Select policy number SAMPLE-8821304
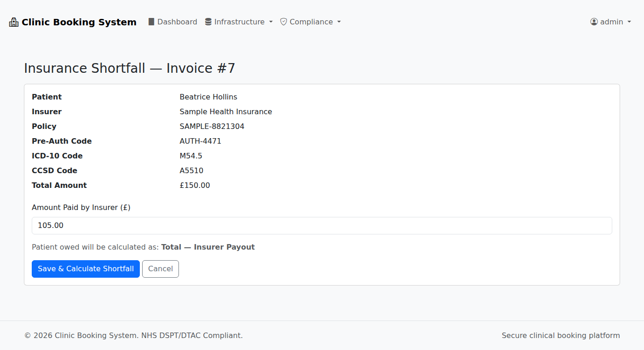This screenshot has width=644, height=350. click(x=212, y=126)
